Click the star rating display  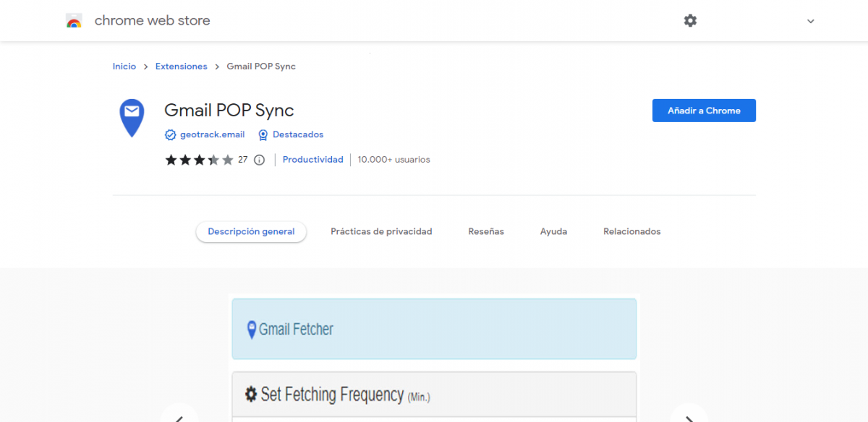pos(199,160)
